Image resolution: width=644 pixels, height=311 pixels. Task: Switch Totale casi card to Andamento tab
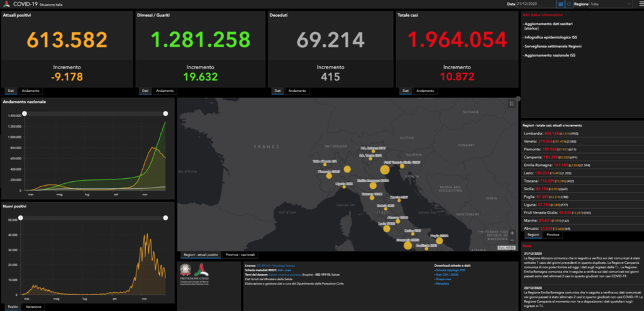[x=425, y=91]
